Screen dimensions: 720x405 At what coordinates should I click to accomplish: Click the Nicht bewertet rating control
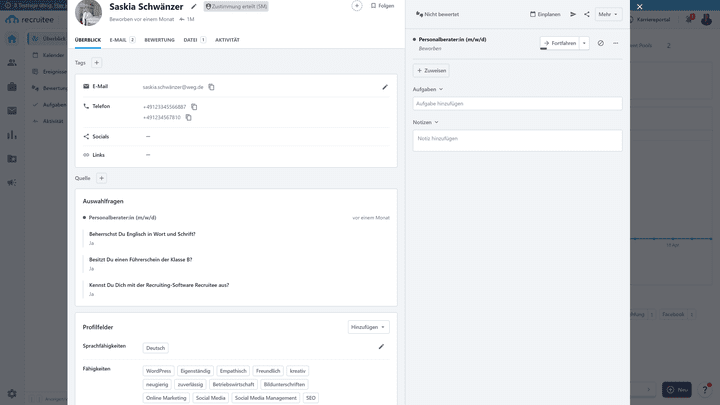coord(437,14)
